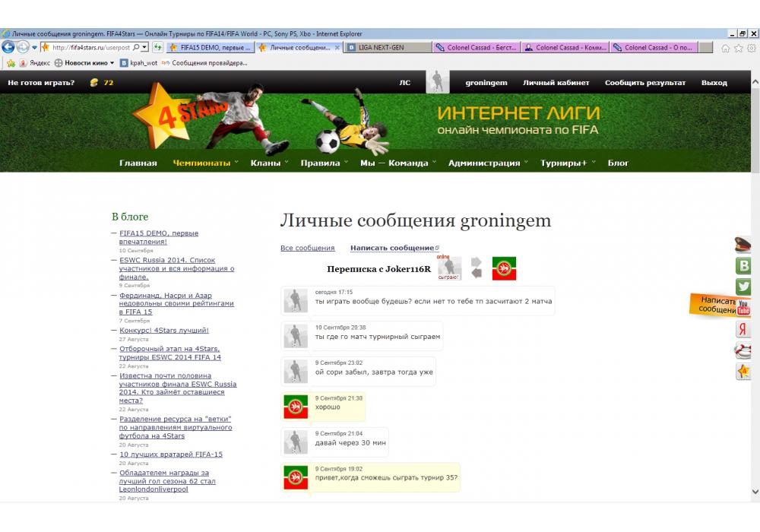Viewport: 760px width, 532px height.
Task: Click the Не готов играть? link
Action: [x=41, y=82]
